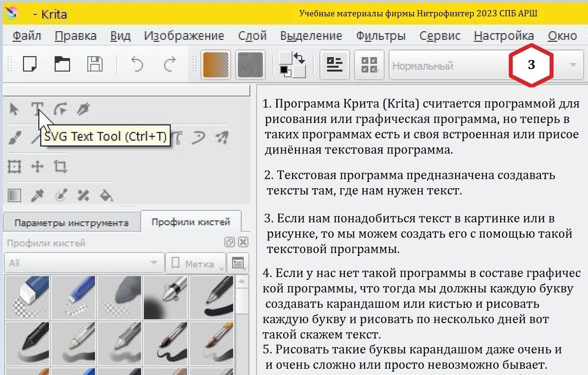The height and width of the screenshot is (375, 588).
Task: Create a new document from the toolbar
Action: [x=30, y=64]
